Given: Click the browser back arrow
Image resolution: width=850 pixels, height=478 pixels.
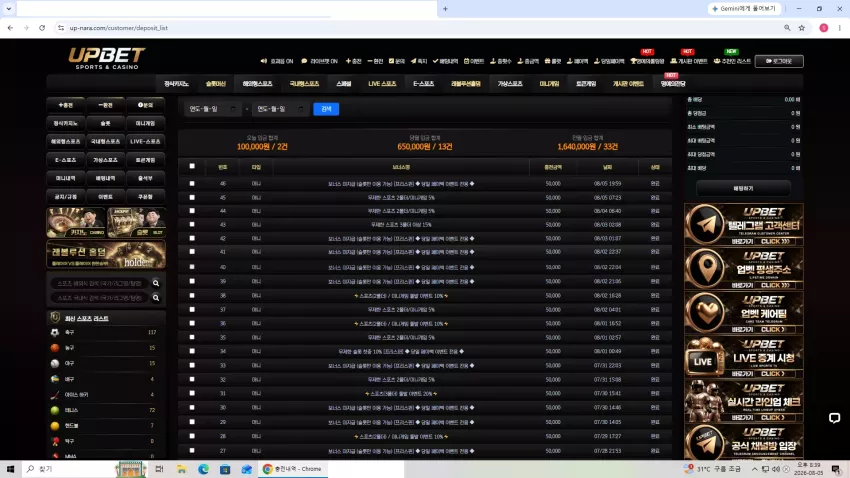Looking at the screenshot, I should (10, 28).
